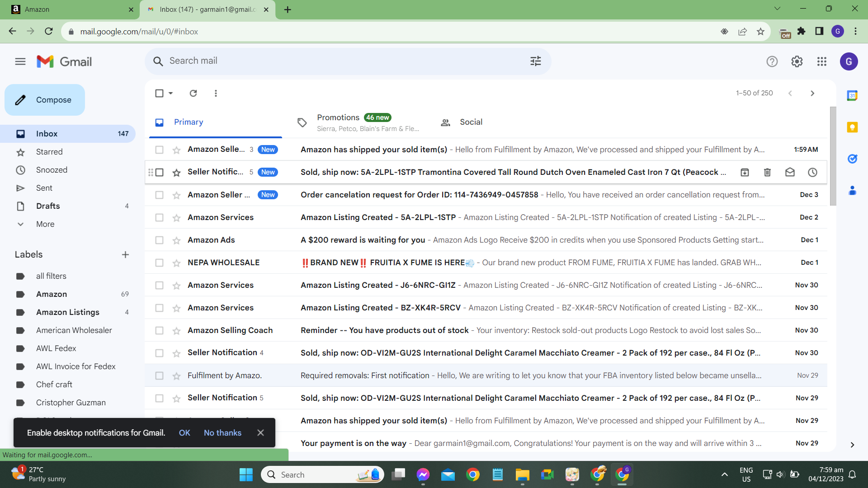Select checkbox for Amazon has shipped 1:59 AM email
Viewport: 868px width, 488px height.
pos(159,150)
